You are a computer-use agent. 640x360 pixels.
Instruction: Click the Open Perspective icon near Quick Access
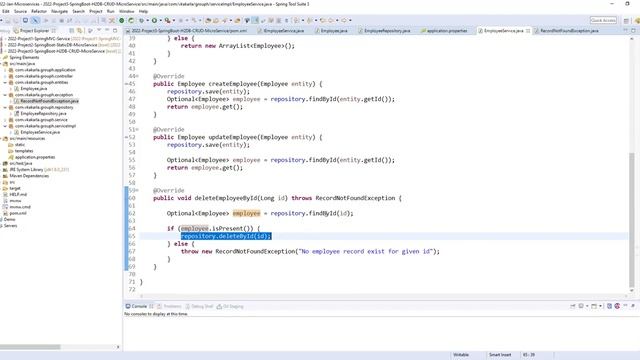[626, 20]
